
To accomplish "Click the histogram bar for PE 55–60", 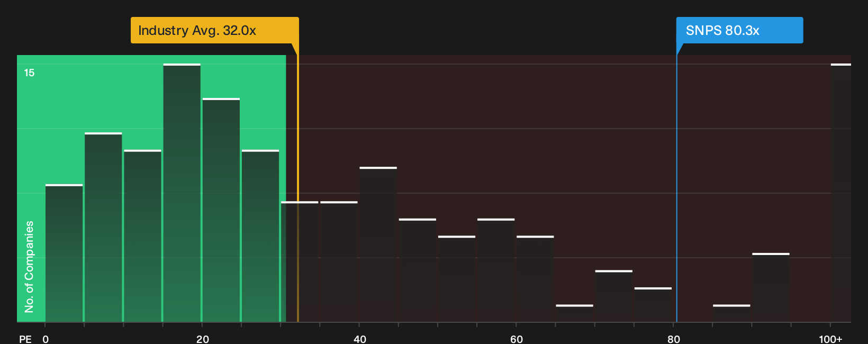I will pos(496,270).
